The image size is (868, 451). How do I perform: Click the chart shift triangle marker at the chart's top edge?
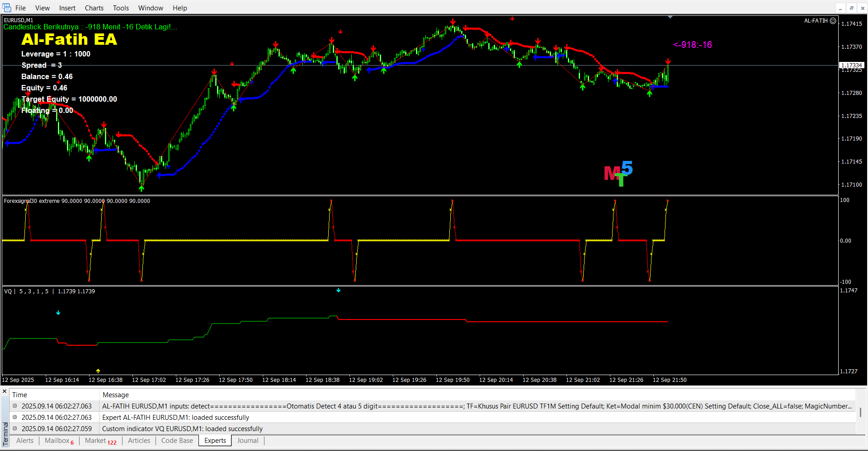(670, 17)
